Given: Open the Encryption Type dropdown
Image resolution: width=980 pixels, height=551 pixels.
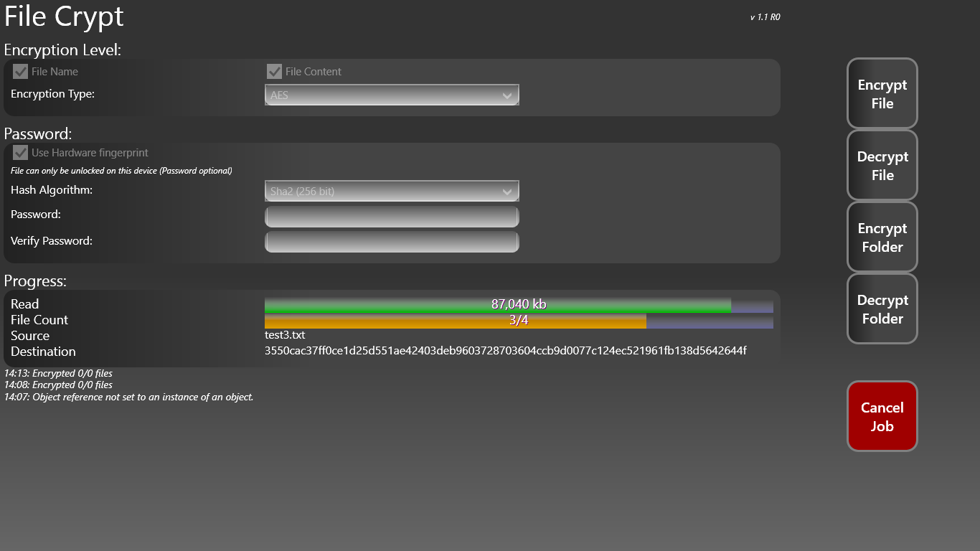Looking at the screenshot, I should (x=392, y=94).
